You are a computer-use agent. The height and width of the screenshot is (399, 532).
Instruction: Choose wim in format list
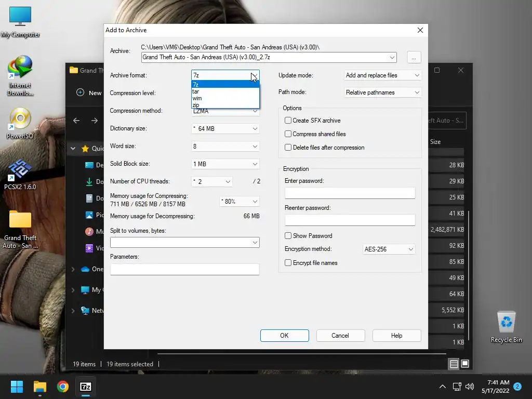click(x=225, y=98)
